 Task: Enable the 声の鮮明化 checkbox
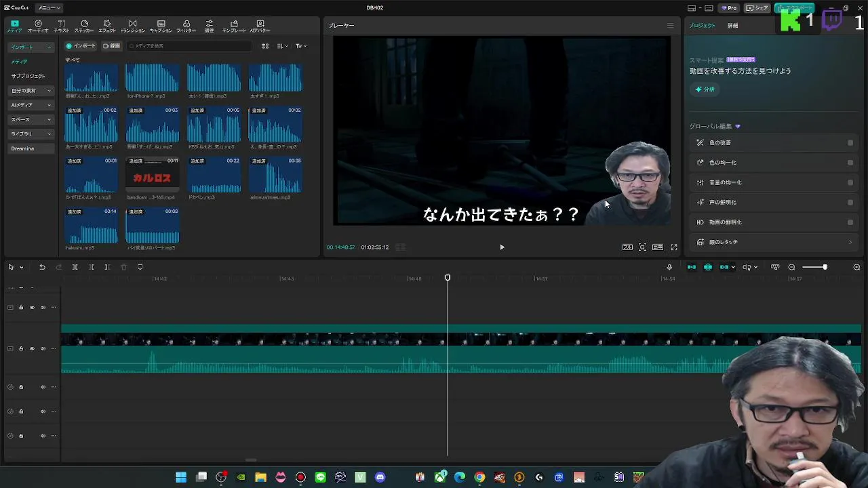pyautogui.click(x=850, y=202)
